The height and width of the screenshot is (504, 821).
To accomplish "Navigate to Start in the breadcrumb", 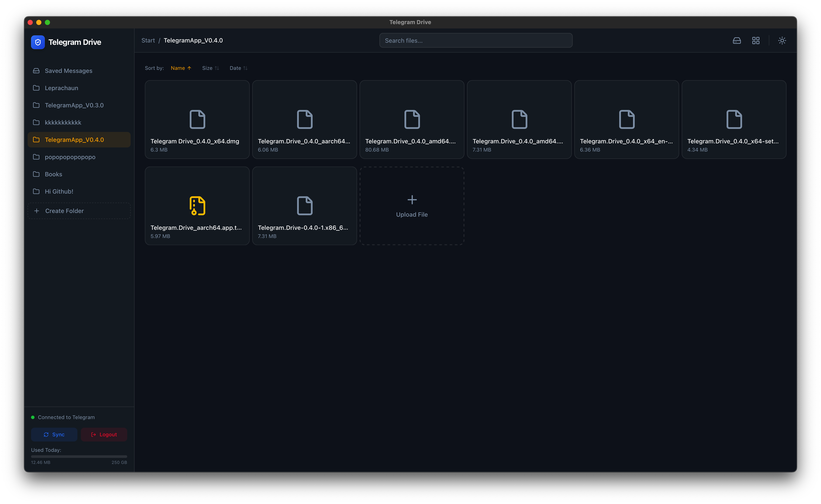I will tap(148, 40).
